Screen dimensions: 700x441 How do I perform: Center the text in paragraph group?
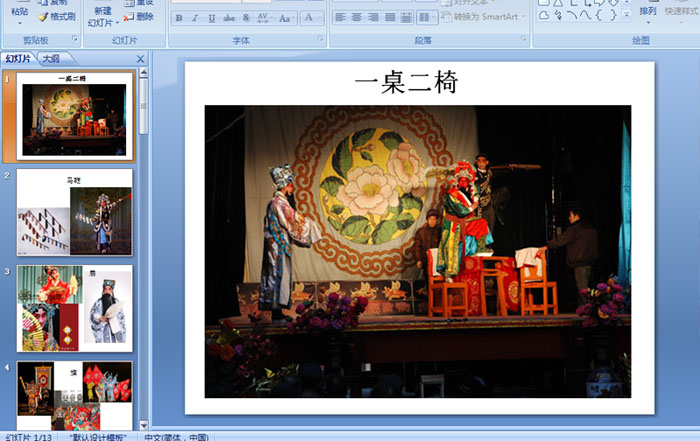(x=357, y=17)
